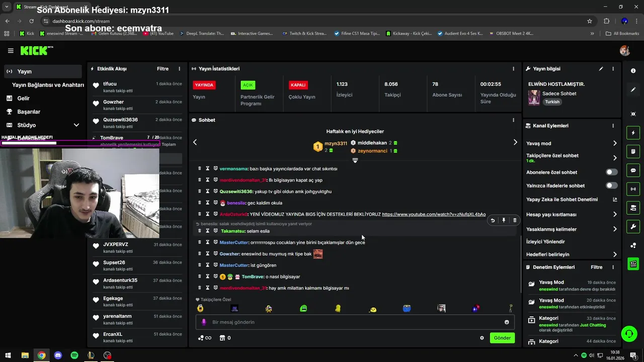Click the chat message input field
This screenshot has width=644, height=362.
pyautogui.click(x=355, y=322)
